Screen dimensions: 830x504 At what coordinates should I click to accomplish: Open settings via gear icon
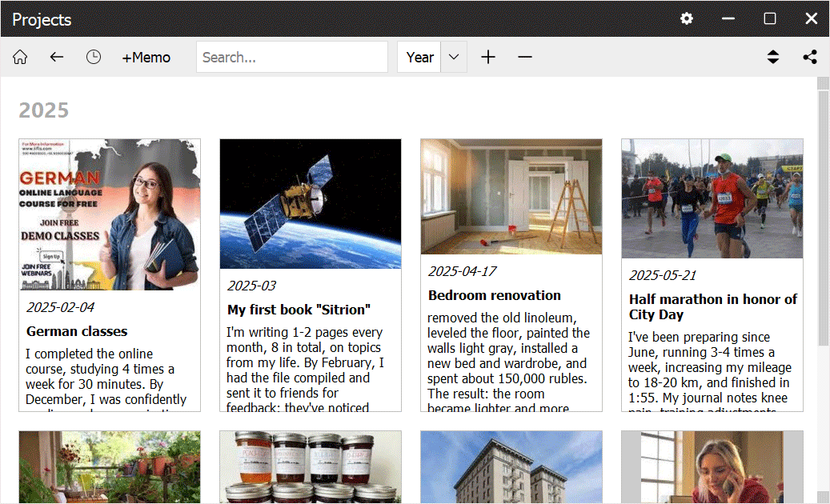[687, 19]
